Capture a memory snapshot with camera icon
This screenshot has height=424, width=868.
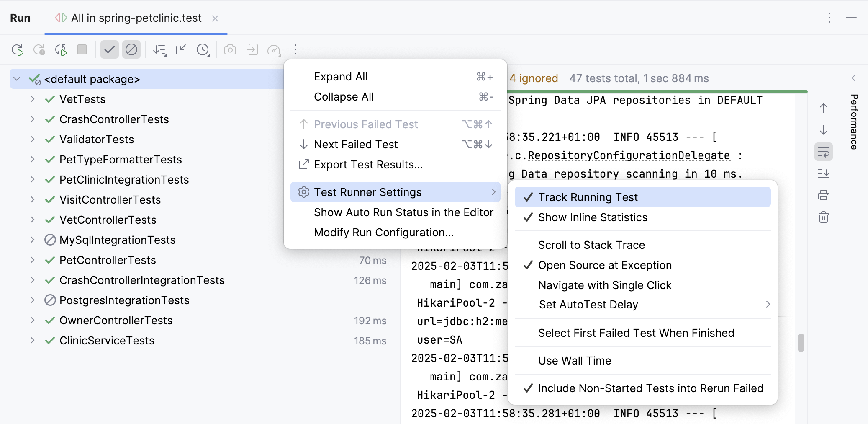(x=230, y=49)
